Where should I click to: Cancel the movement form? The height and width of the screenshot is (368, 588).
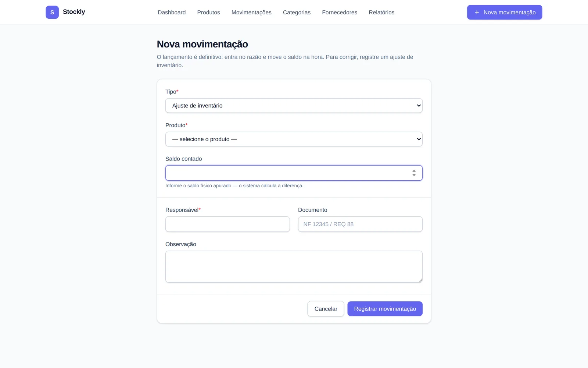(x=326, y=309)
